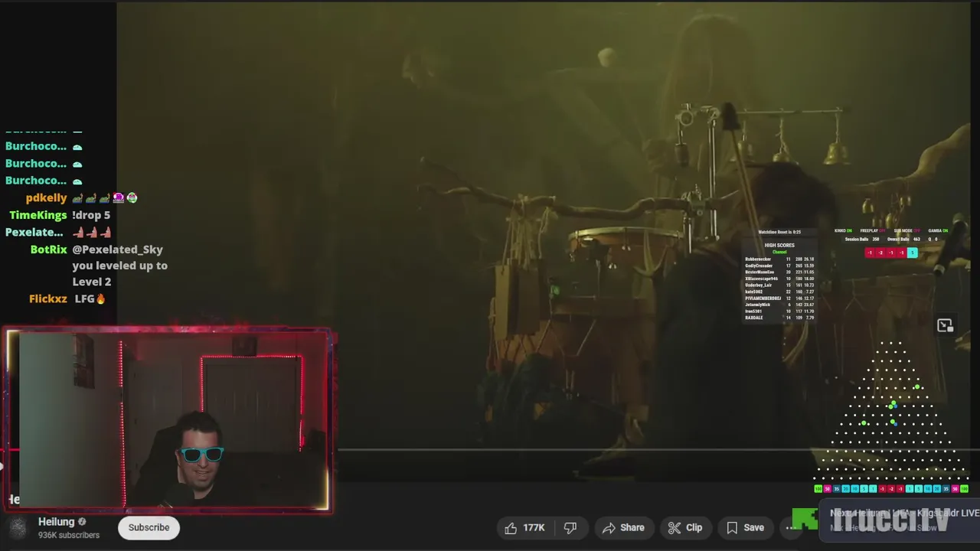This screenshot has width=980, height=551.
Task: Click the '@Pexelated_Sky' mention in chat
Action: tap(117, 249)
